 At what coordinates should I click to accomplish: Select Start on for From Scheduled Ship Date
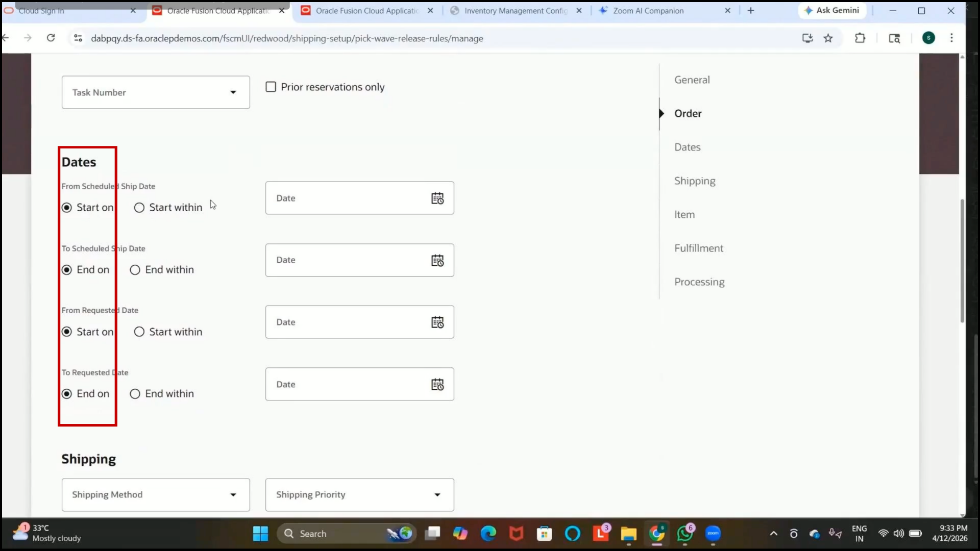click(67, 208)
